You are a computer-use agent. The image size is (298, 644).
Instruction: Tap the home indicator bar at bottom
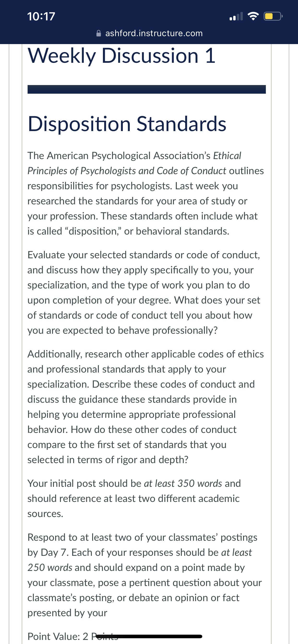point(149,636)
